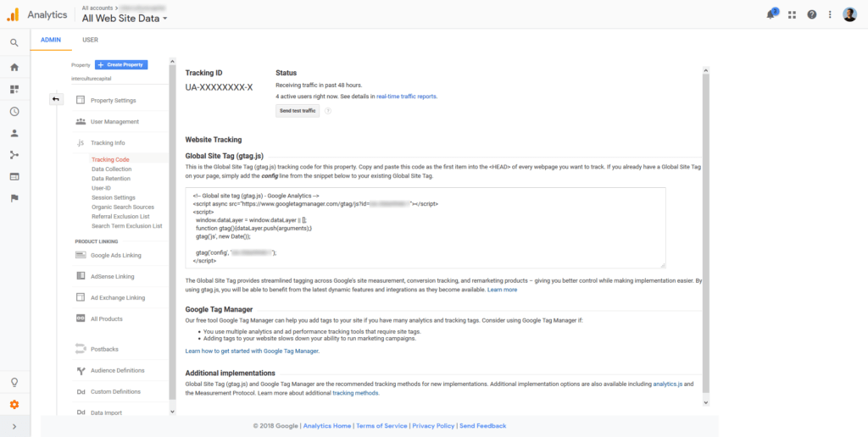The image size is (868, 437).
Task: Open the search icon in left sidebar
Action: click(14, 42)
